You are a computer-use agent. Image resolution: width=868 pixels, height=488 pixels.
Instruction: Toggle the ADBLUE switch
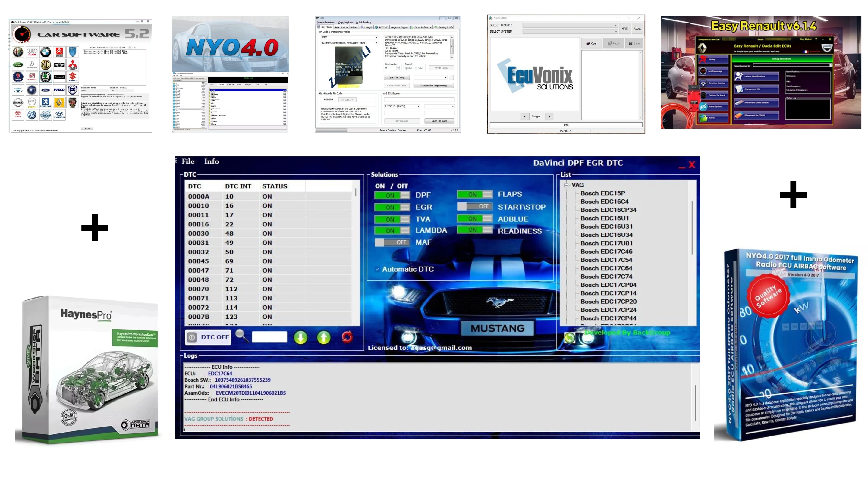click(x=474, y=219)
